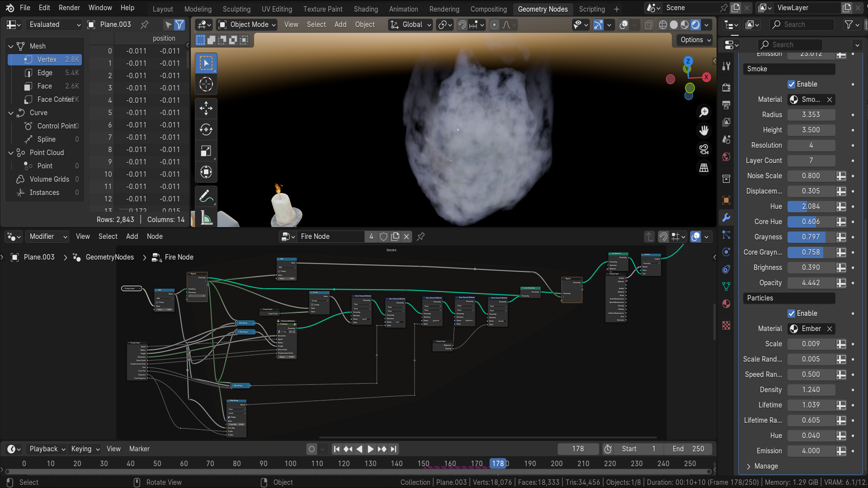
Task: Click the Fire Node user count 4
Action: click(371, 236)
